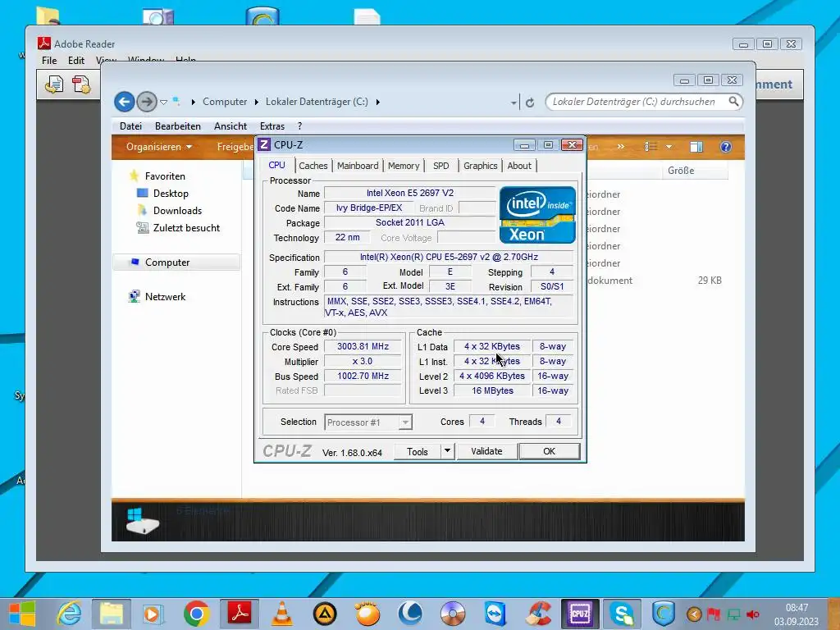Open the Tools dropdown arrow in CPU-Z
840x630 pixels.
(x=447, y=451)
